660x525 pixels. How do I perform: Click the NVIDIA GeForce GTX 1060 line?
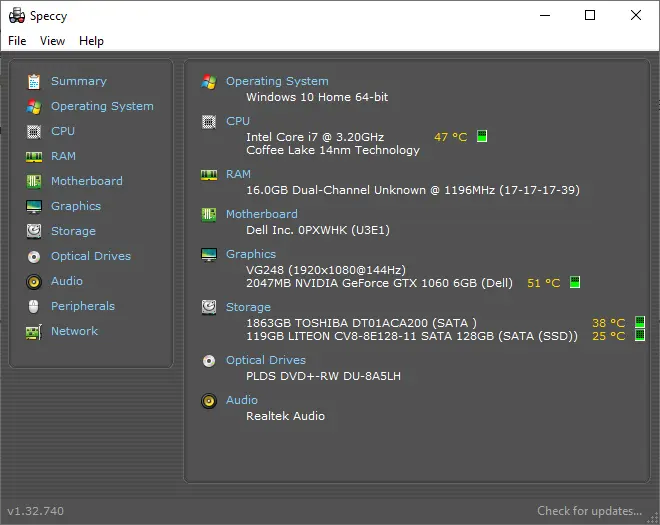379,283
